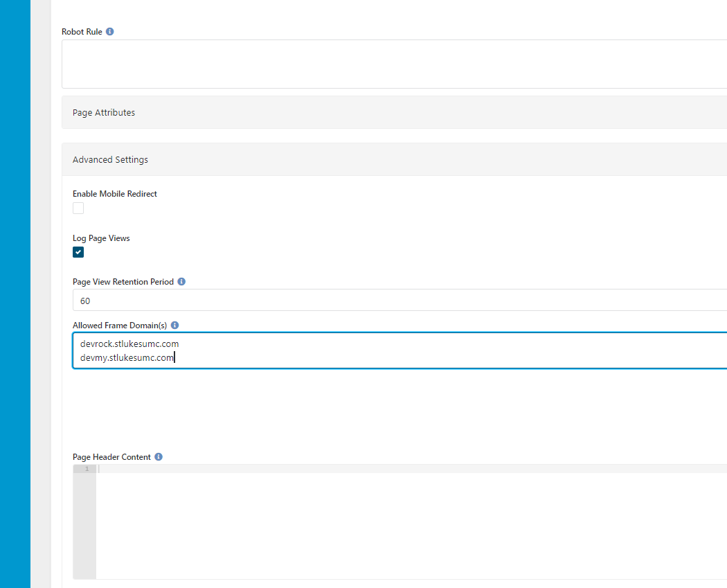
Task: Click the Allowed Frame Domain(s) label
Action: tap(120, 325)
